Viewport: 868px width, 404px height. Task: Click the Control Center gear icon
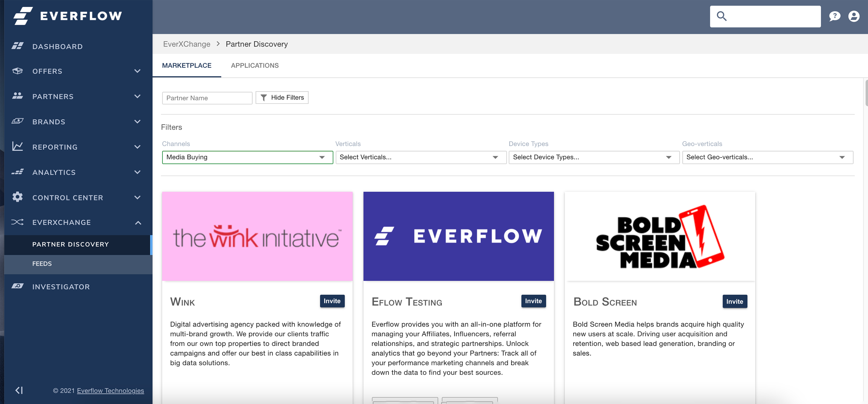point(18,197)
